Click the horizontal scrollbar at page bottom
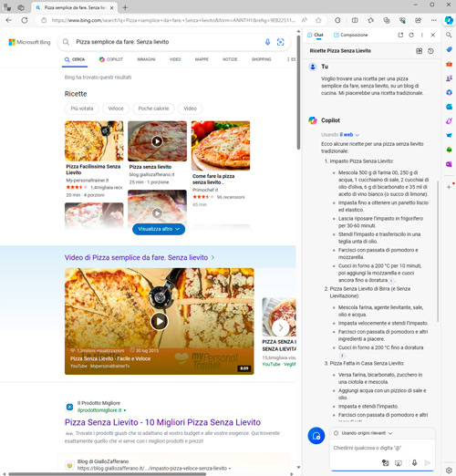 pos(107,474)
